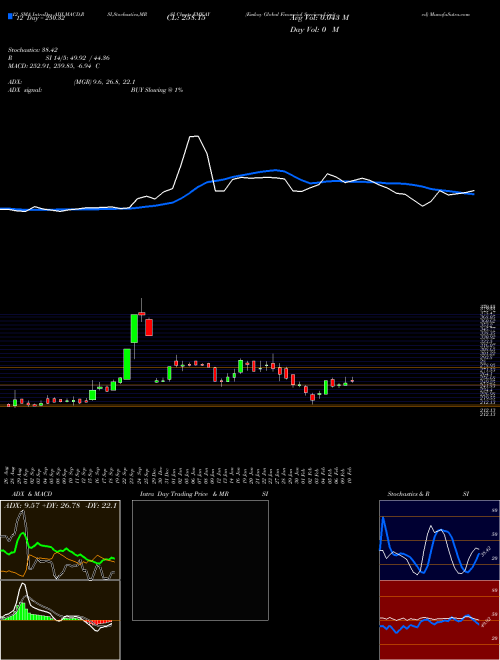Open the ADX & MACD indicator panel

pos(60,540)
